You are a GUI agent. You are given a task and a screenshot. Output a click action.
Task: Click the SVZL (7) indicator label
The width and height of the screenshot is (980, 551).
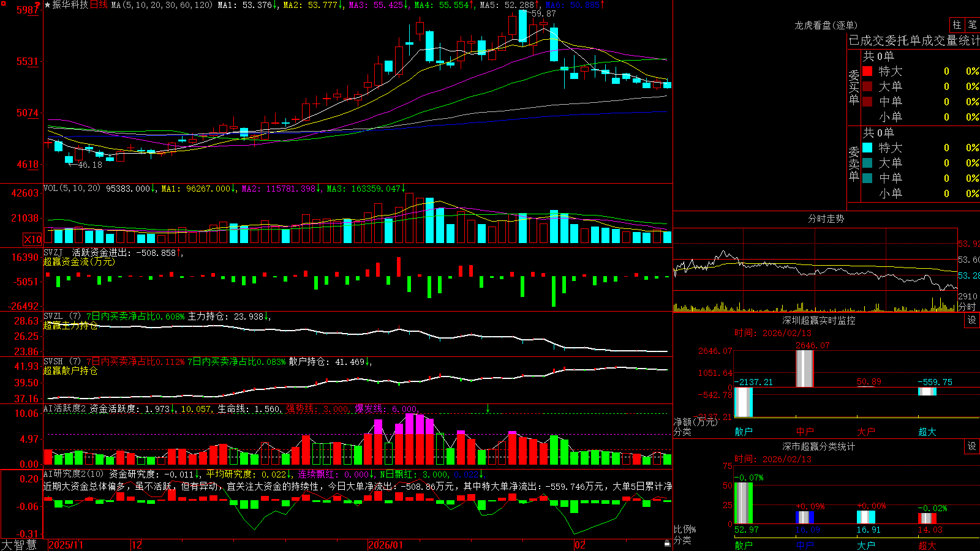pos(62,317)
